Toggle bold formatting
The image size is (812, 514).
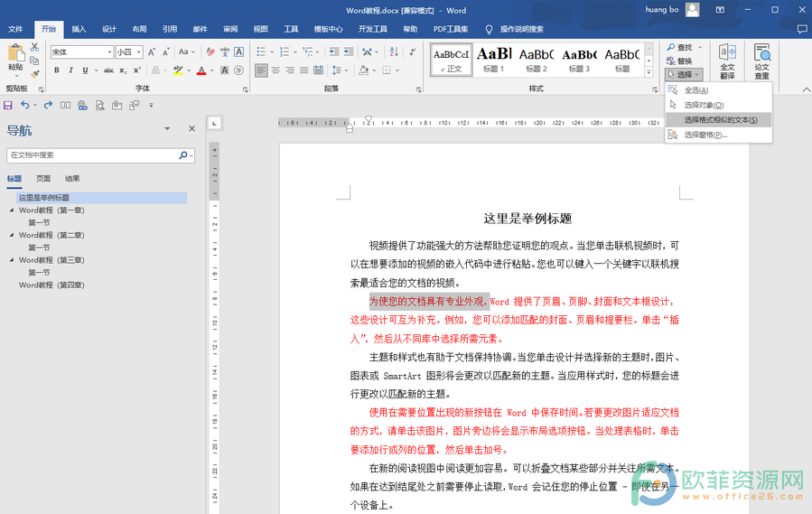[x=56, y=70]
